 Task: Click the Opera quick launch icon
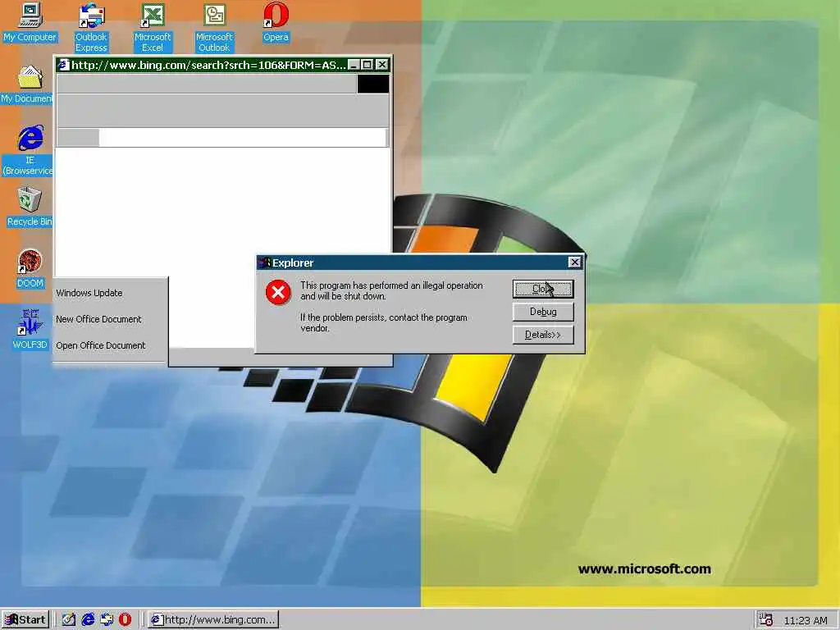pyautogui.click(x=125, y=620)
